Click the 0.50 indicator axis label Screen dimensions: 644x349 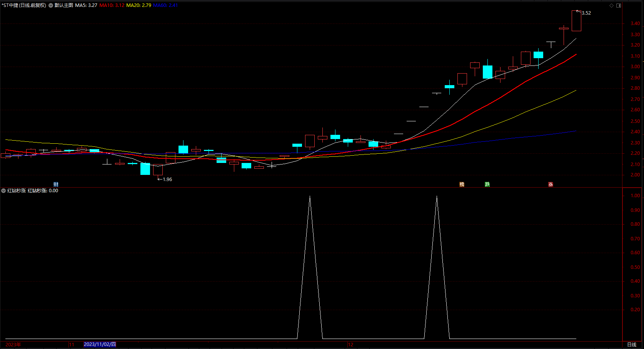pyautogui.click(x=635, y=267)
